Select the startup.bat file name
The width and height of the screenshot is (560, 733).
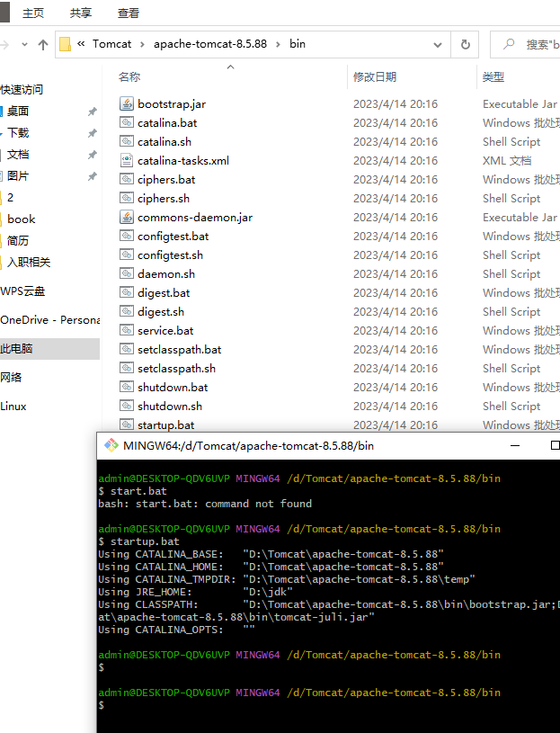coord(165,425)
